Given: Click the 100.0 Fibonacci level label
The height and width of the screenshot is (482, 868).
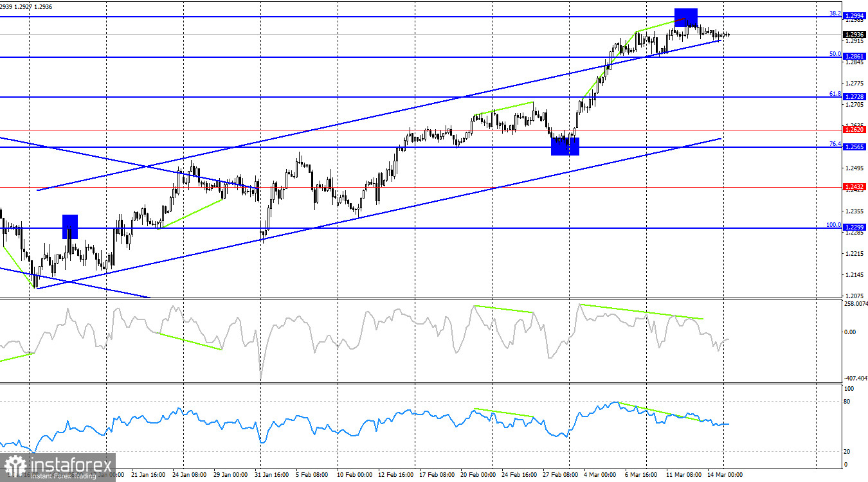Looking at the screenshot, I should click(834, 224).
